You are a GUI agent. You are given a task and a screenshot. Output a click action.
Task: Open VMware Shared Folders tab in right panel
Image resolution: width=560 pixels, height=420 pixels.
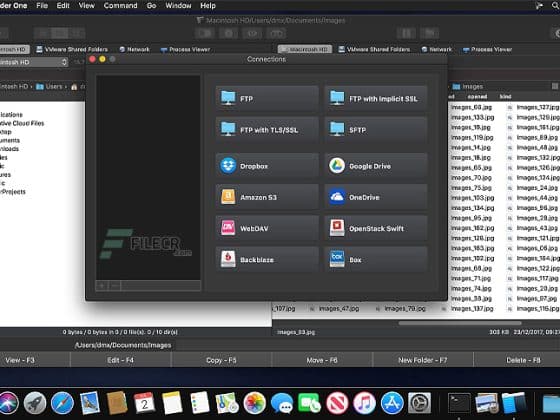pyautogui.click(x=374, y=49)
